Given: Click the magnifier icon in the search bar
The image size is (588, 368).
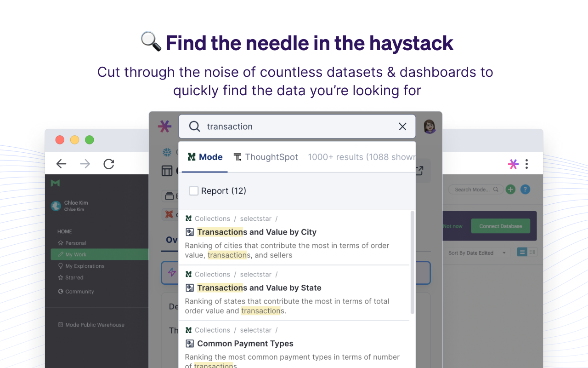Looking at the screenshot, I should (x=195, y=126).
